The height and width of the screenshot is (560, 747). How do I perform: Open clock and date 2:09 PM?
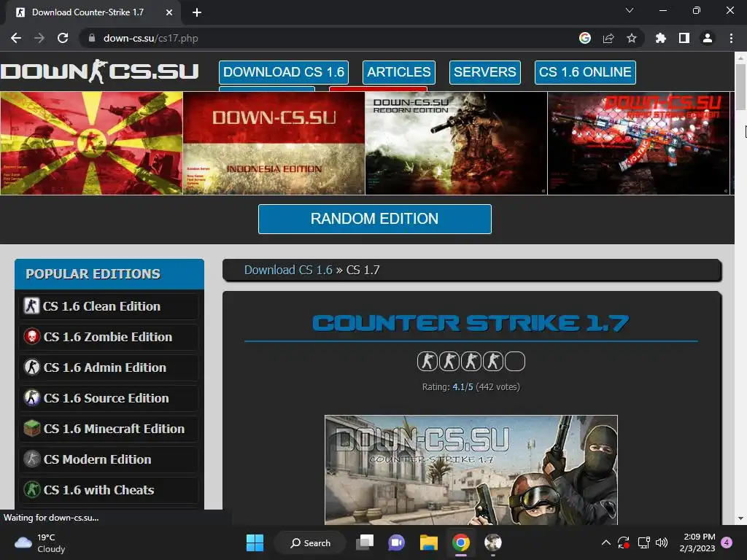[697, 542]
